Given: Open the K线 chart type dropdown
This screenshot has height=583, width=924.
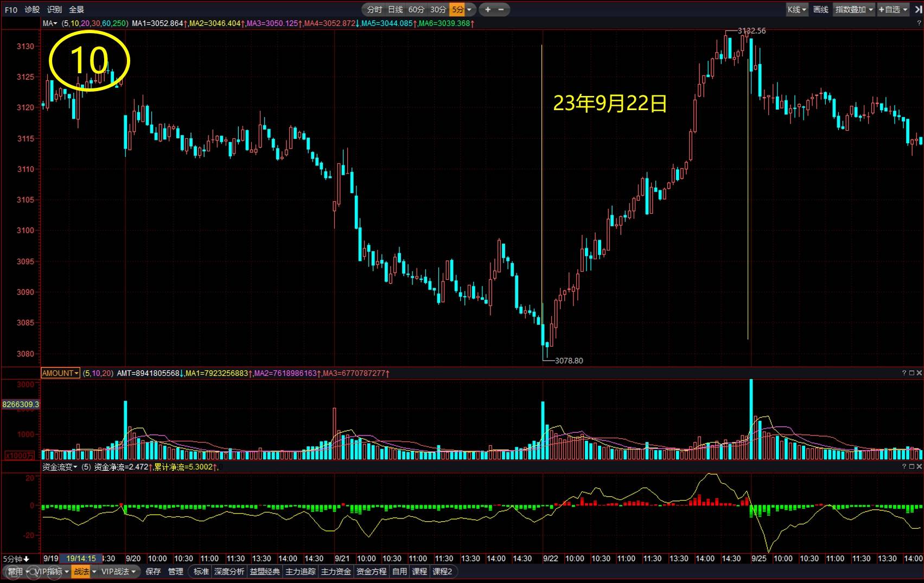Looking at the screenshot, I should (x=797, y=10).
